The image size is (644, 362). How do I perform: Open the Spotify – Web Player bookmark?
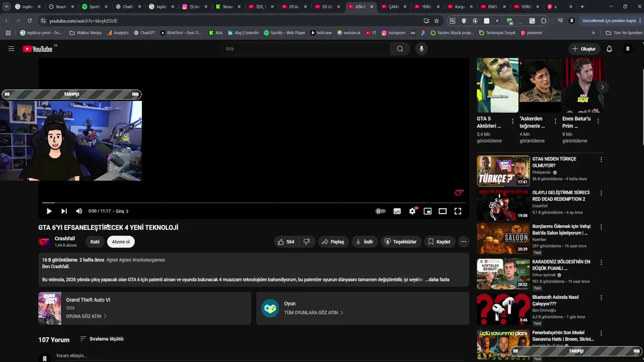284,33
